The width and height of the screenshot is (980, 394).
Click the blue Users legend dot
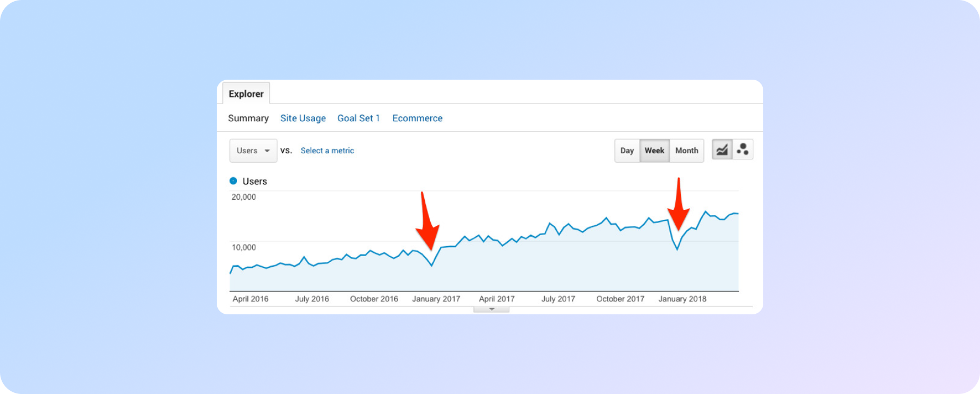233,181
